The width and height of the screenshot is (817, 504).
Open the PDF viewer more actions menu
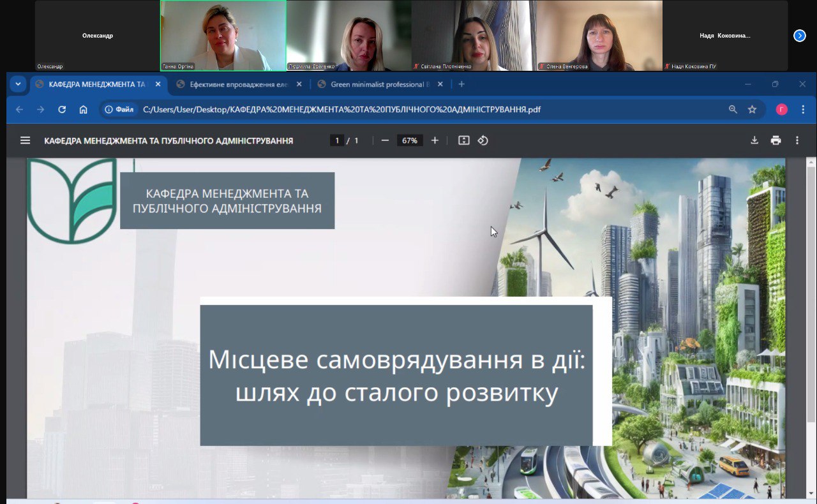[x=797, y=140]
